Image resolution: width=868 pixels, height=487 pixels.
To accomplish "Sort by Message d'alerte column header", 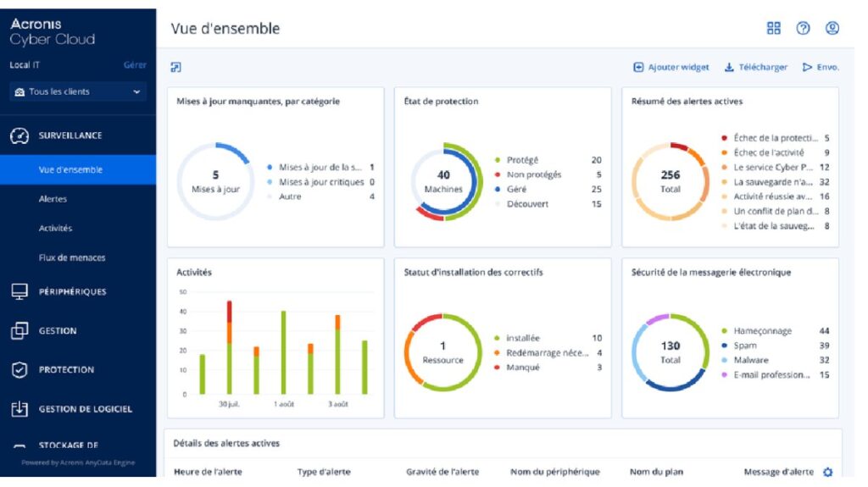I will [x=778, y=472].
